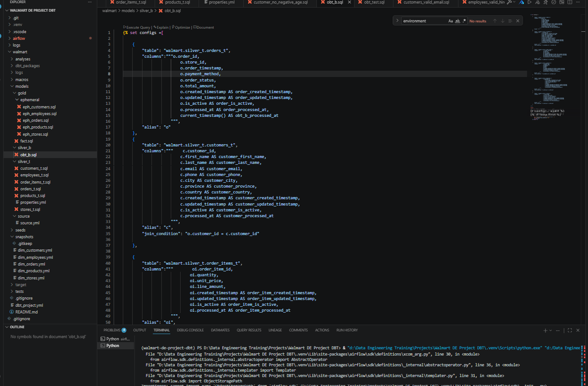Go to next match arrow in find widget

point(502,21)
